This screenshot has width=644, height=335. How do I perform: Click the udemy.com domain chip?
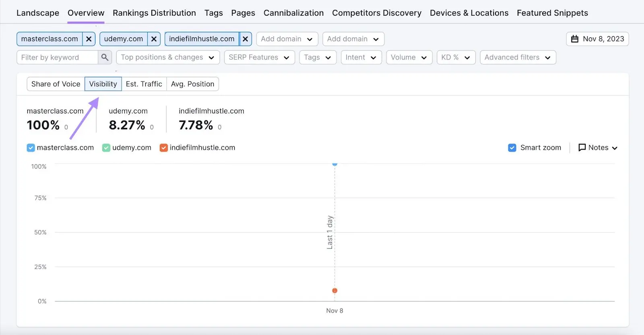(124, 39)
